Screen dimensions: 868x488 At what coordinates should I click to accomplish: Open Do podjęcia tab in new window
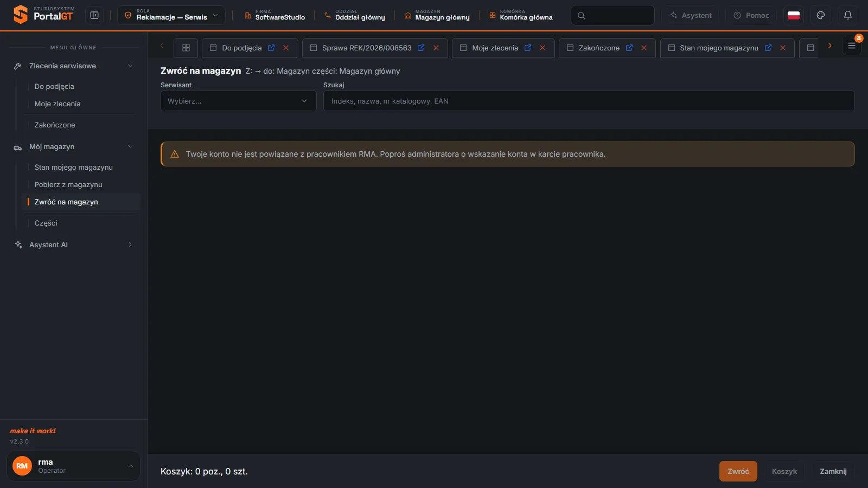271,48
